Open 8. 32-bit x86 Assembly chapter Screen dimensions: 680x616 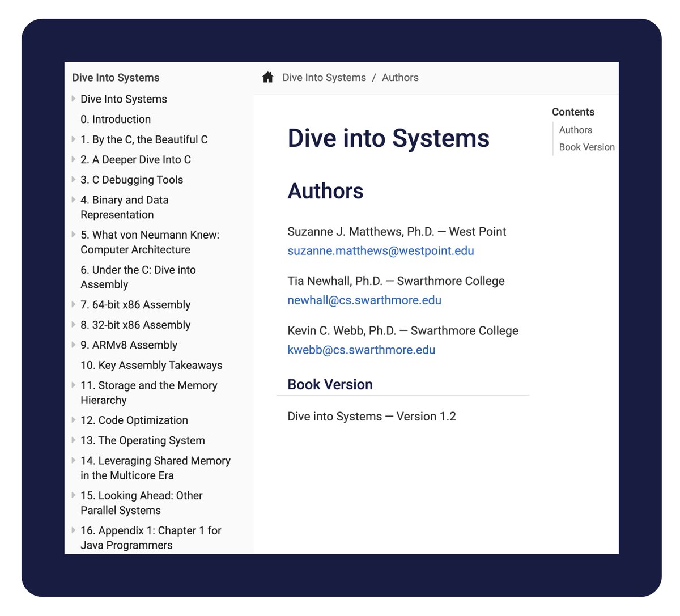tap(135, 325)
